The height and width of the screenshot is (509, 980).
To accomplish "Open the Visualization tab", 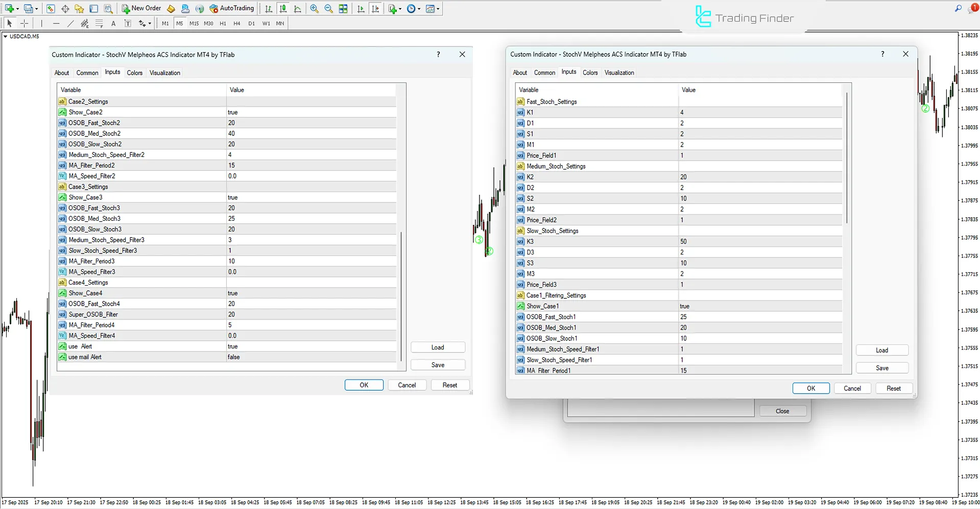I will 164,73.
